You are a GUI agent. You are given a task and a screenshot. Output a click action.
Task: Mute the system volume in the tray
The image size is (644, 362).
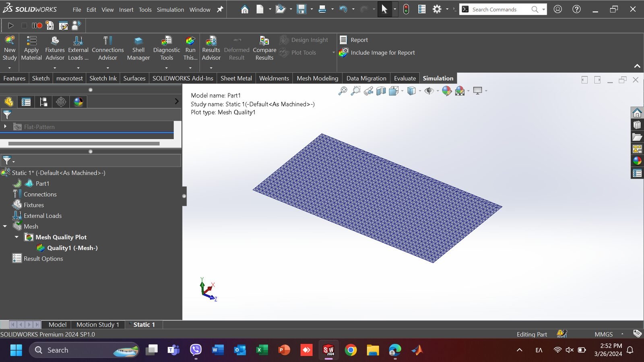click(569, 350)
